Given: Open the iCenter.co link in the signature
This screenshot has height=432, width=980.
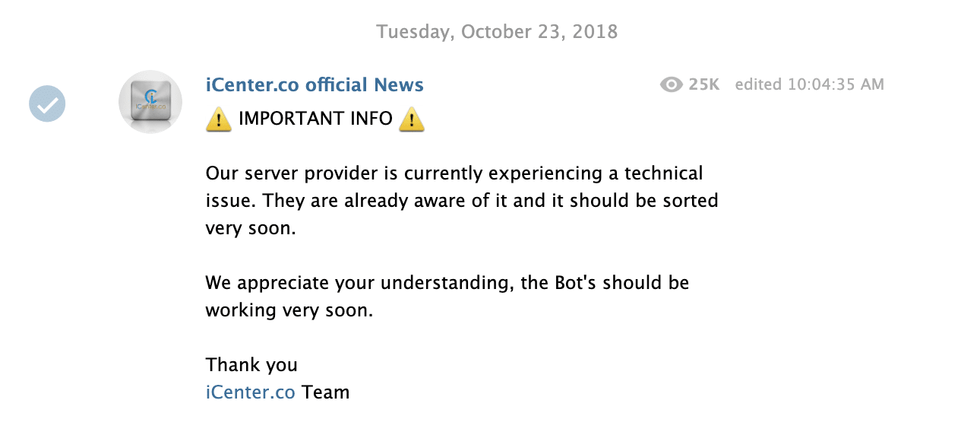Looking at the screenshot, I should 250,392.
